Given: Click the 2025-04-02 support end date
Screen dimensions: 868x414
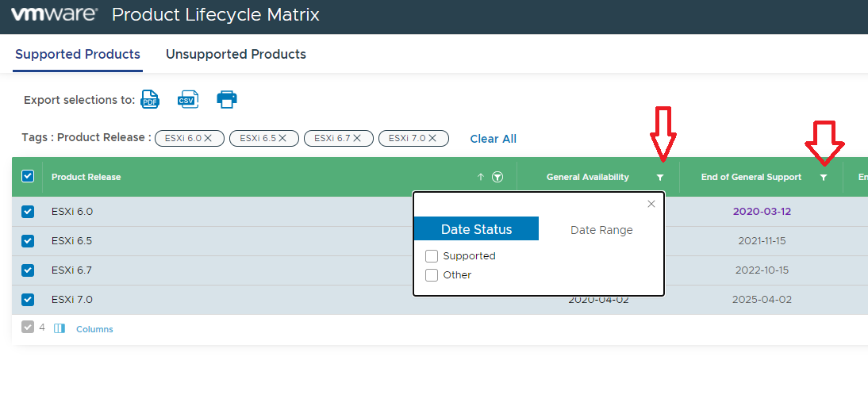Looking at the screenshot, I should pos(762,300).
